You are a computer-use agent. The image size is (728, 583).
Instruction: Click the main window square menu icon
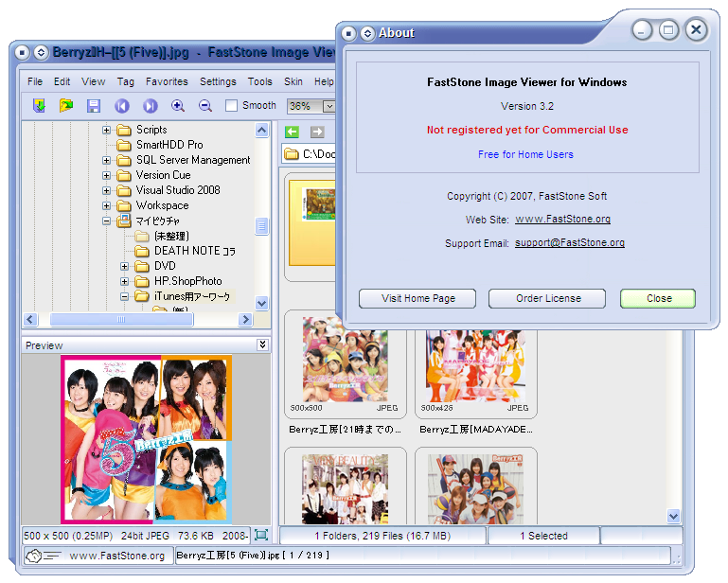[x=22, y=52]
